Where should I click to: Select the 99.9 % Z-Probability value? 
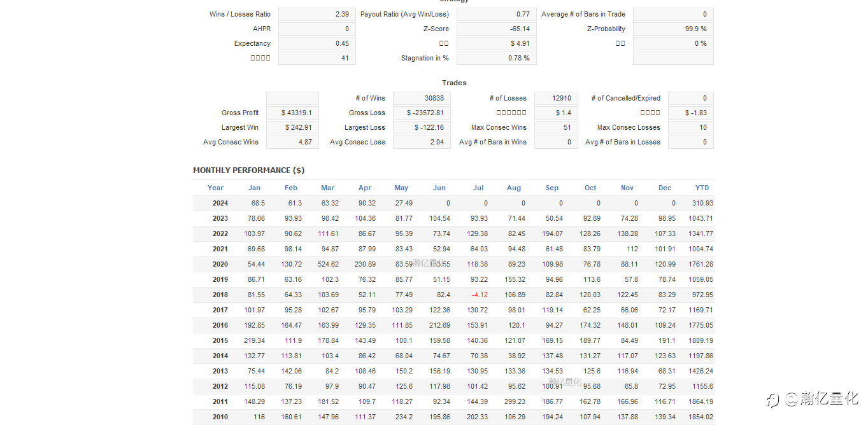click(x=673, y=29)
